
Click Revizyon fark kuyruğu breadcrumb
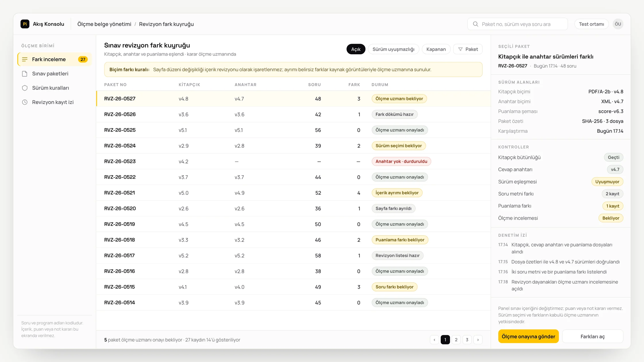pos(166,24)
